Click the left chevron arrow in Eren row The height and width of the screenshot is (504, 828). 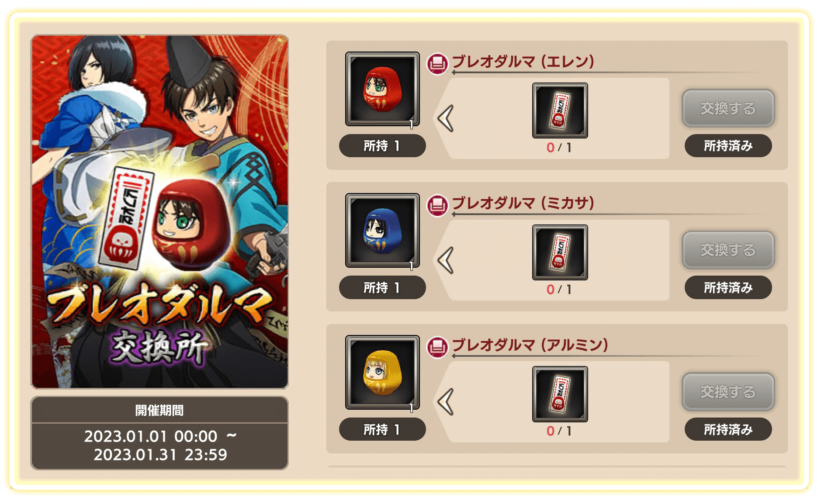point(446,118)
